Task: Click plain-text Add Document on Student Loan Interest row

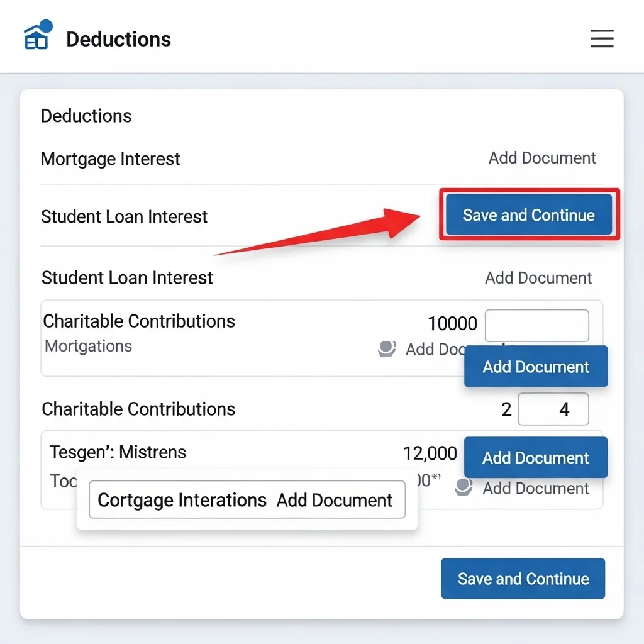Action: click(538, 278)
